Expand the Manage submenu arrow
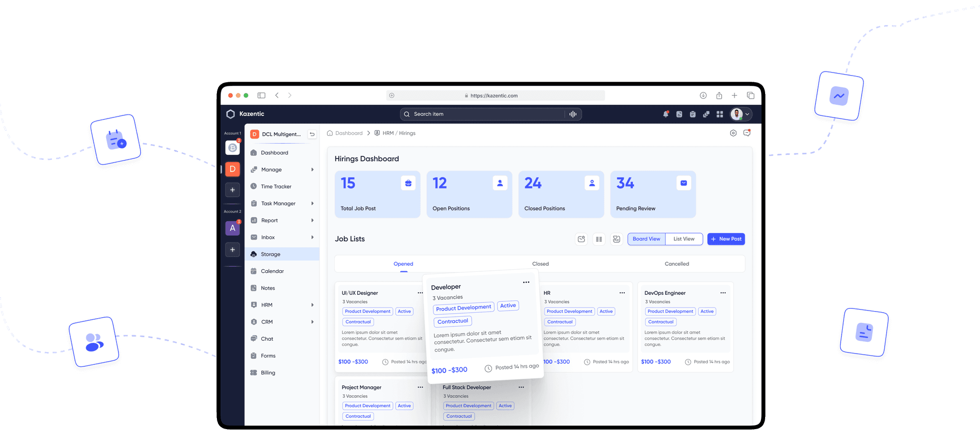 click(312, 170)
